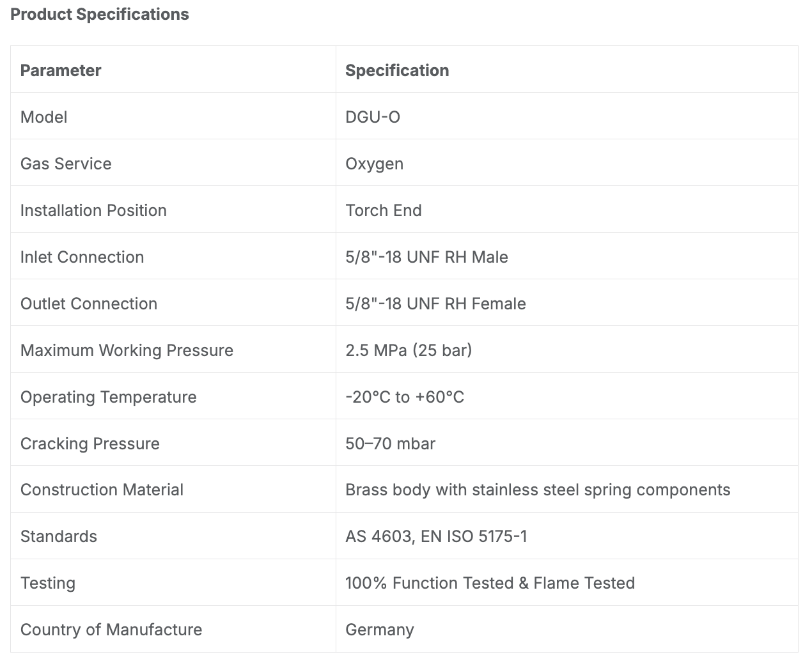Click the Germany country value
This screenshot has height=666, width=812.
pyautogui.click(x=380, y=630)
